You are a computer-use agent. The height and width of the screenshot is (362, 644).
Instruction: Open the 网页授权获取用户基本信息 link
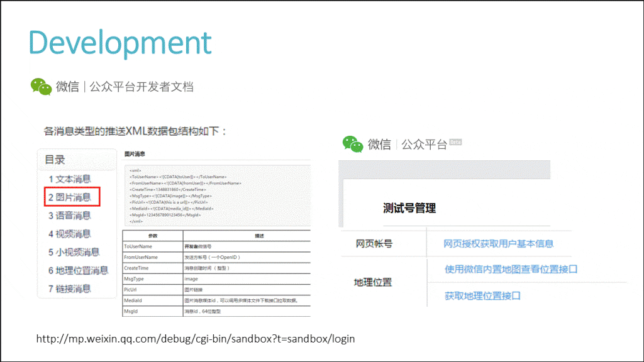click(498, 244)
